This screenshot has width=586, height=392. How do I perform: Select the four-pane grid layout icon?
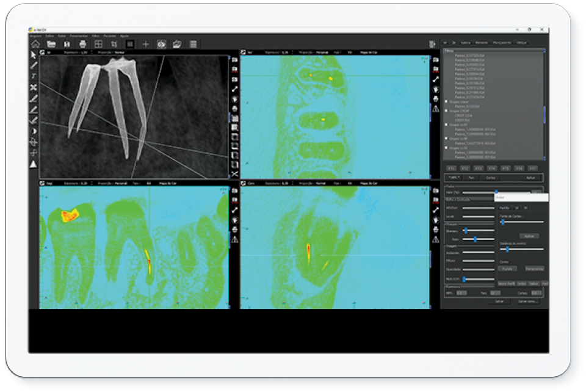click(98, 44)
